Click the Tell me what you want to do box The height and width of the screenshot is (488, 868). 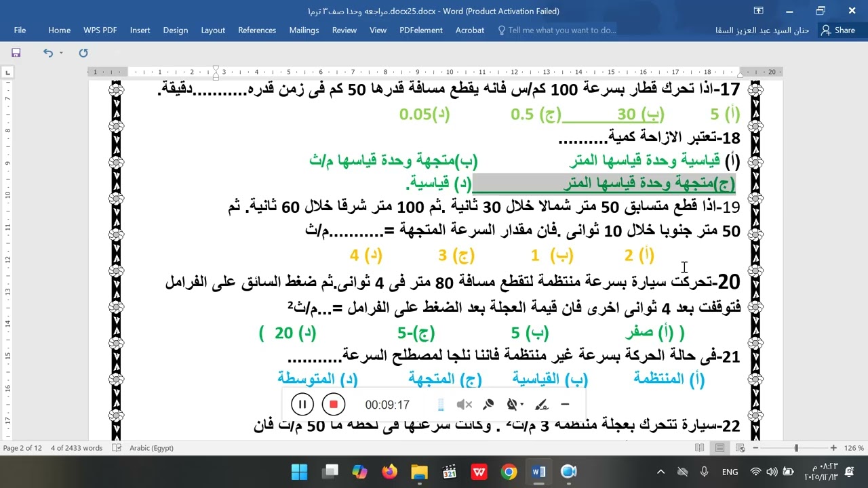(x=557, y=30)
